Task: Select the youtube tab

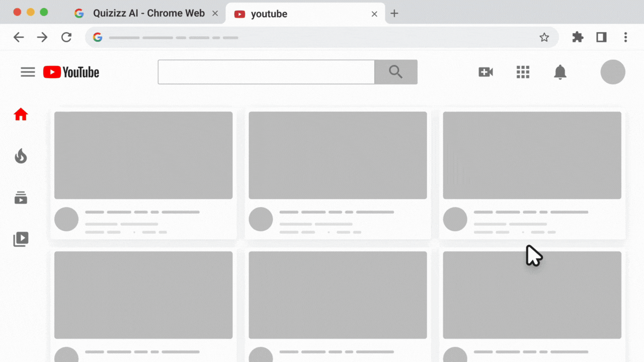Action: [306, 14]
